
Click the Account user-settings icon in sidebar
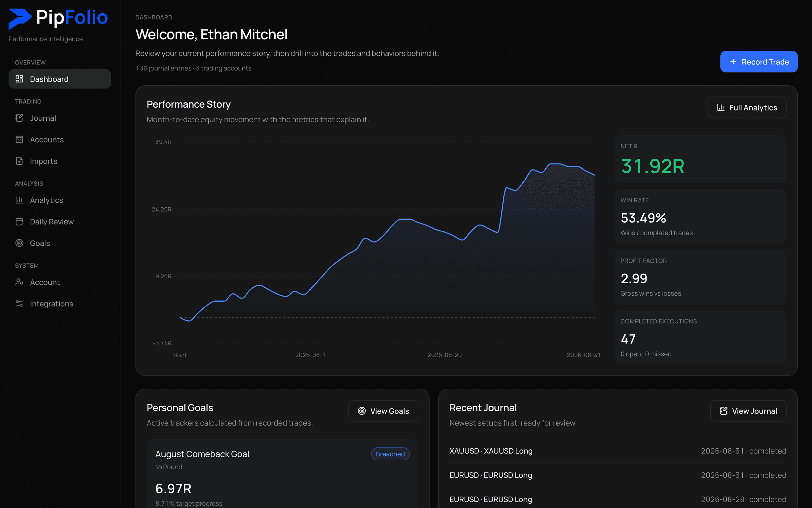19,282
